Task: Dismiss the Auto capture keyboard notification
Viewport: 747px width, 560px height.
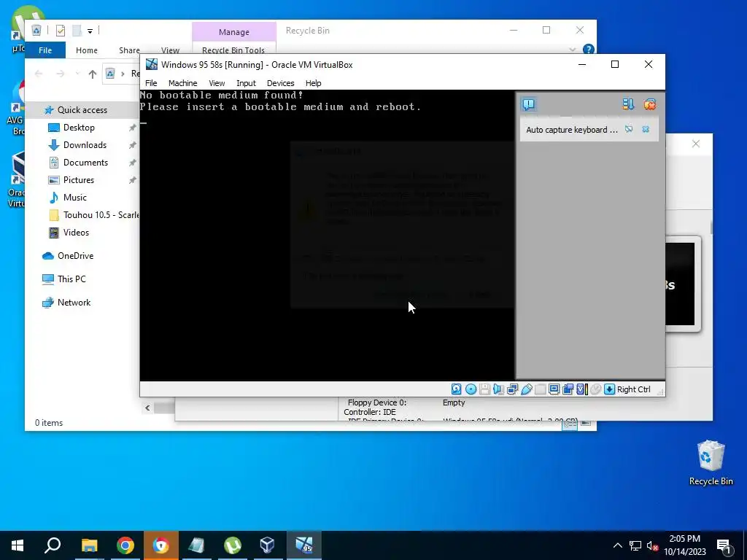Action: (646, 129)
